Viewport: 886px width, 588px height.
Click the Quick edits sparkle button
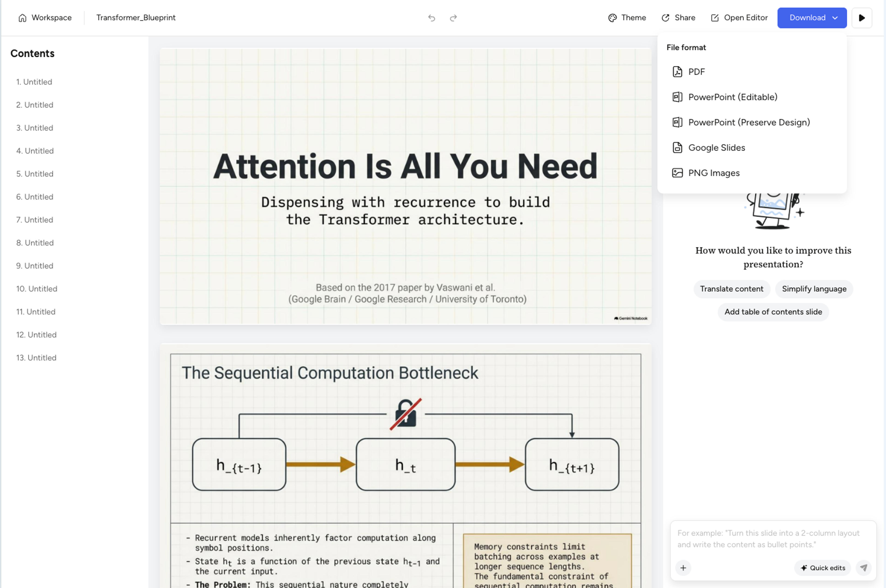(x=823, y=568)
